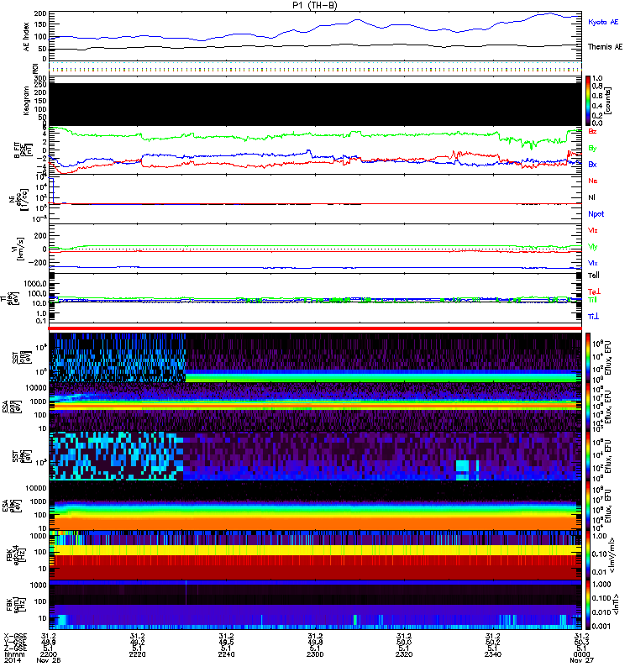The height and width of the screenshot is (672, 630).
Task: Select the blue Vix legend label
Action: click(593, 263)
